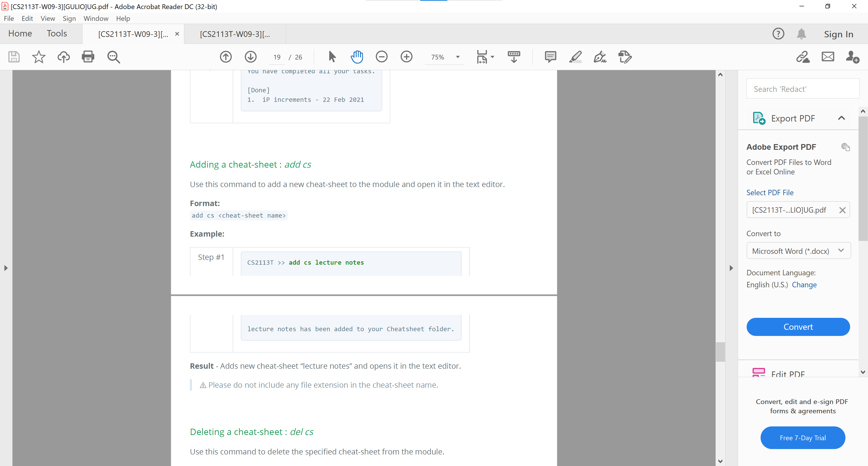The image size is (868, 466).
Task: Expand the left navigation pane
Action: pos(6,268)
